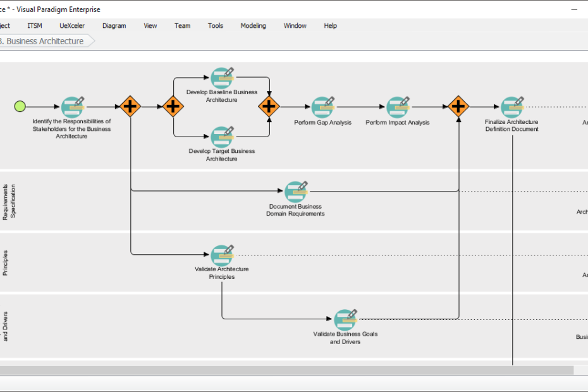Select the Validate Business Goals and Drivers task icon

coord(346,319)
